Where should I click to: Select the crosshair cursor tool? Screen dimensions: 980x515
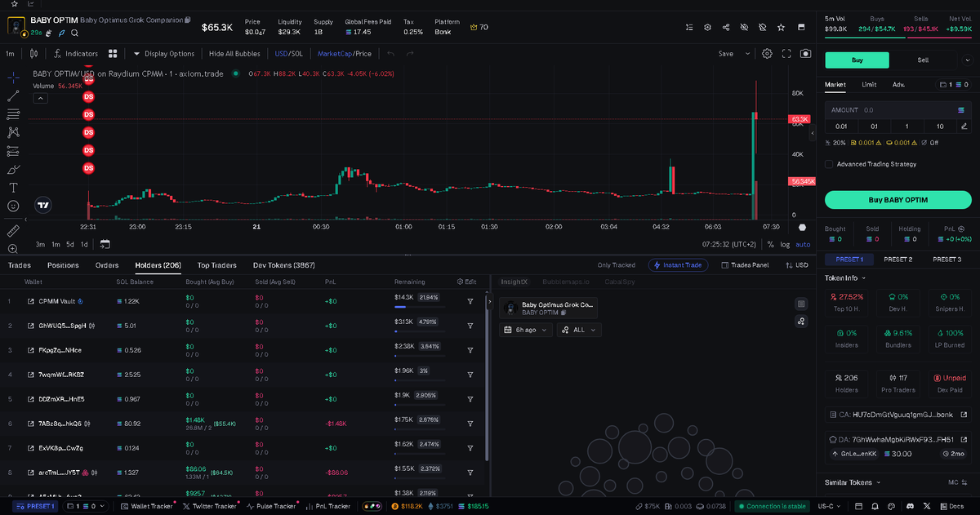(x=13, y=78)
